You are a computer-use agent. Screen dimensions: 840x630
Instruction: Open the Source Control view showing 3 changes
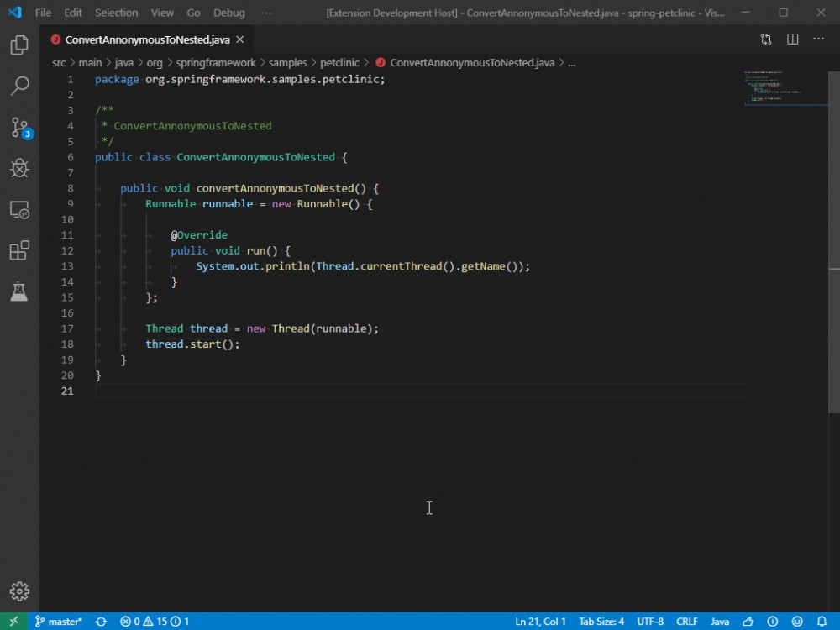click(x=19, y=127)
